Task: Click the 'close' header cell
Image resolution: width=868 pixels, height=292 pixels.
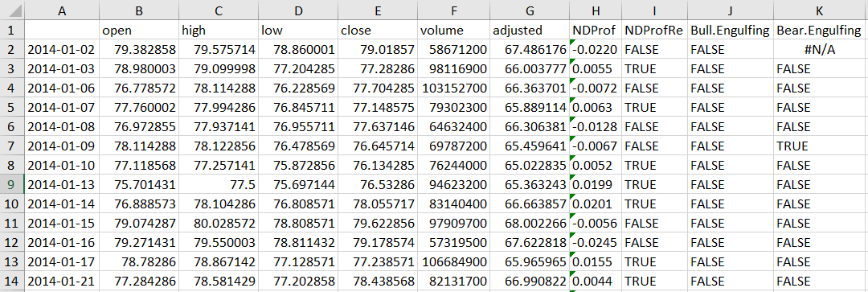Action: pos(378,30)
